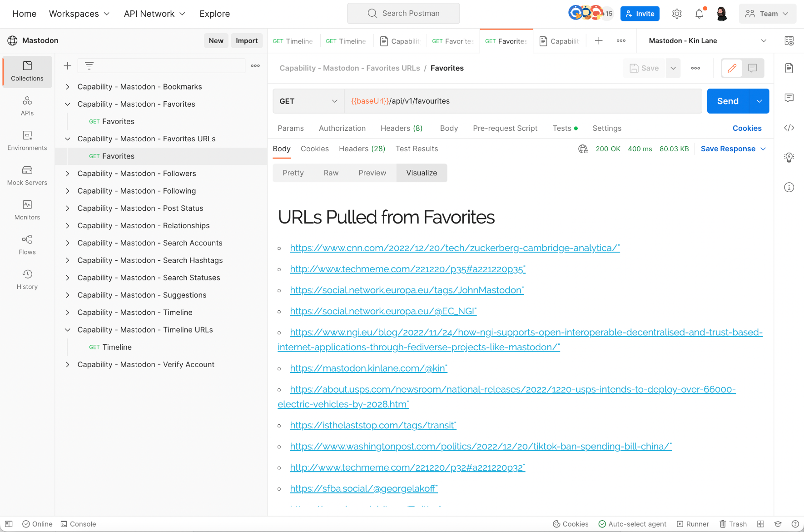Viewport: 804px width, 532px height.
Task: Click the network globe icon in response
Action: pyautogui.click(x=583, y=149)
